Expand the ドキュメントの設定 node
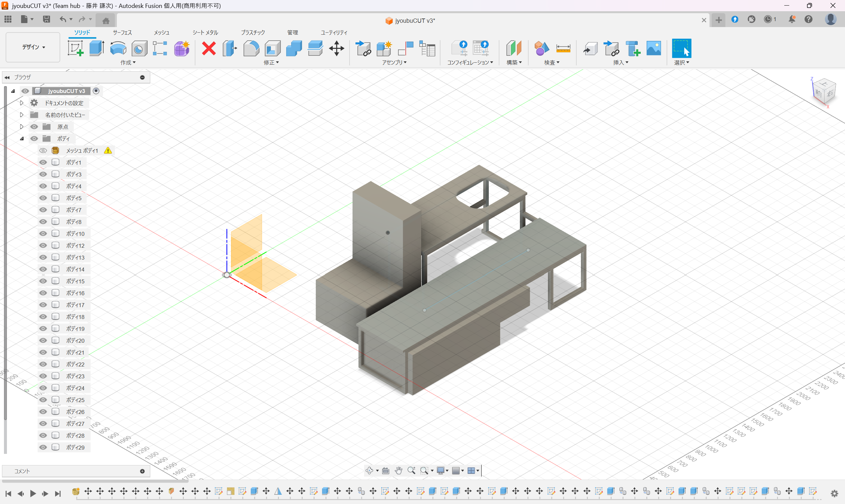 point(21,103)
